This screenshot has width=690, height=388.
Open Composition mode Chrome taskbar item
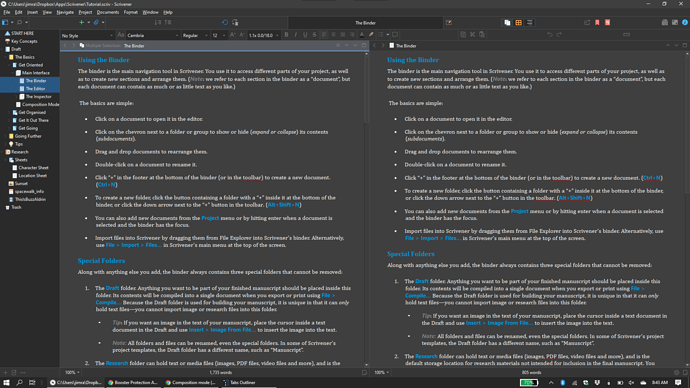190,383
